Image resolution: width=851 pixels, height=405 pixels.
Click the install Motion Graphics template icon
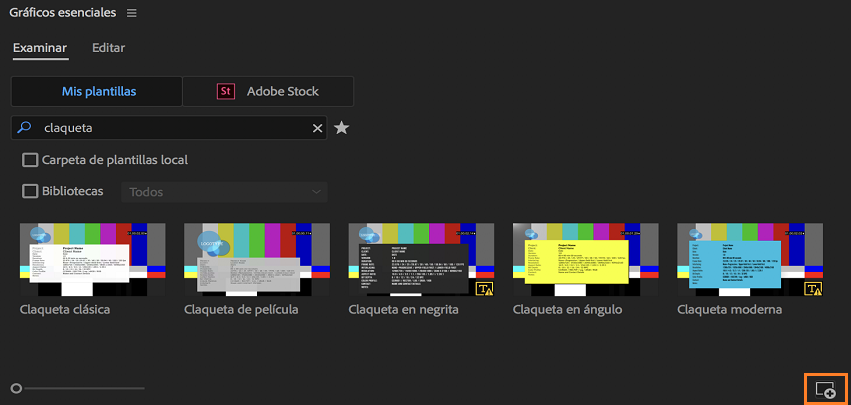[x=825, y=389]
